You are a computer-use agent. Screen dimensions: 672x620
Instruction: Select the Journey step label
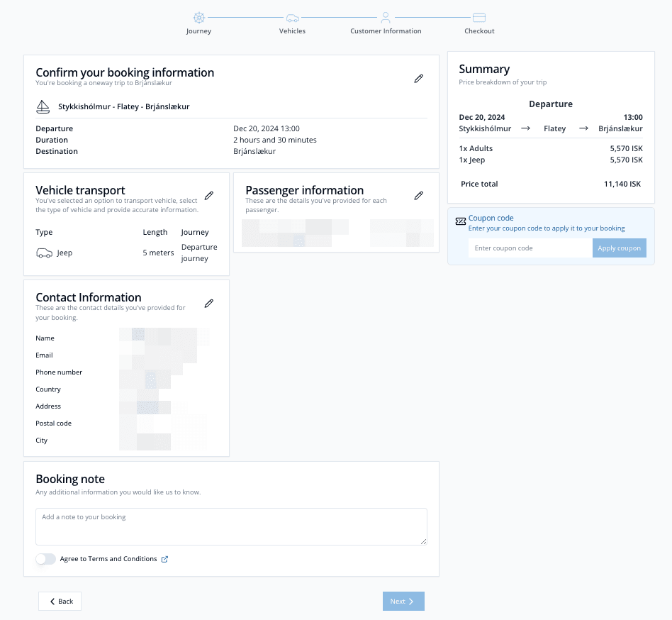(x=198, y=31)
